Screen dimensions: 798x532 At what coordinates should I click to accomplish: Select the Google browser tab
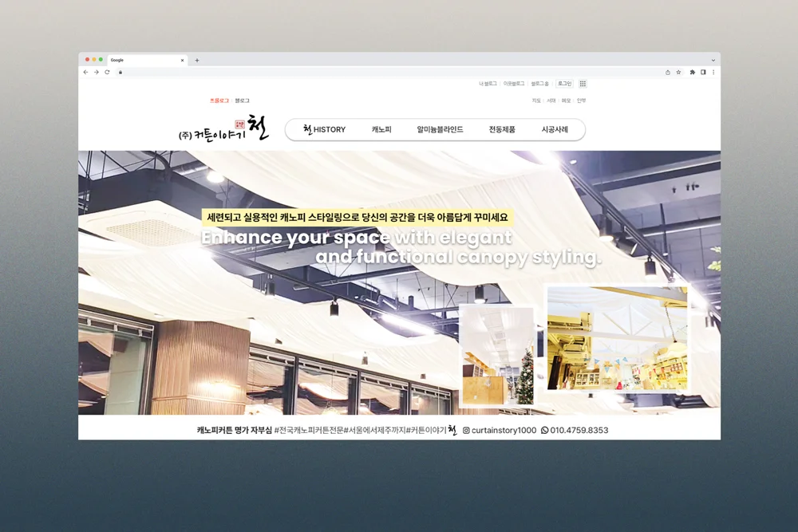[147, 60]
